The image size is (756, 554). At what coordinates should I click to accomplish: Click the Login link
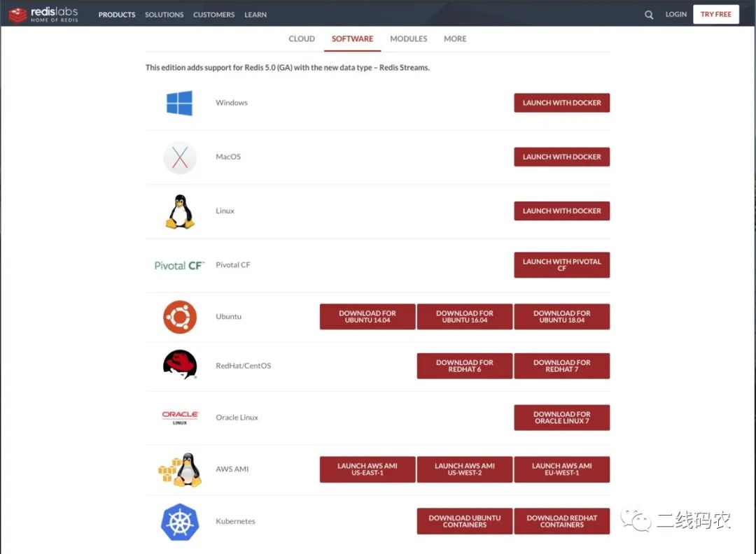point(676,15)
